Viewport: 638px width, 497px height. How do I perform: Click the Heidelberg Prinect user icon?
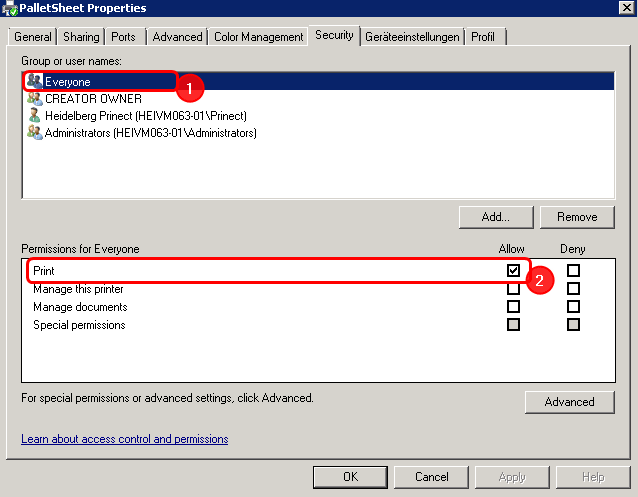click(35, 115)
